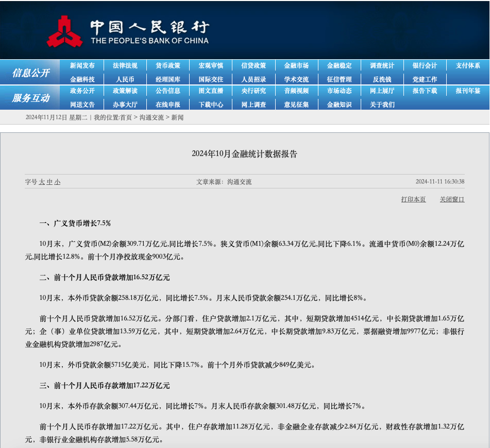Go to 报刊年鉴 section
Image resolution: width=490 pixels, height=448 pixels.
point(468,91)
